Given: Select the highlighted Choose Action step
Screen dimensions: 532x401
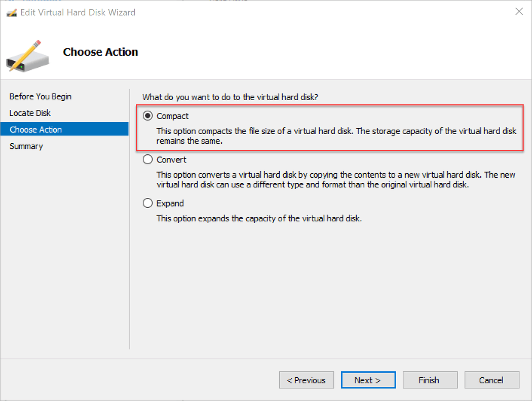Looking at the screenshot, I should (35, 129).
